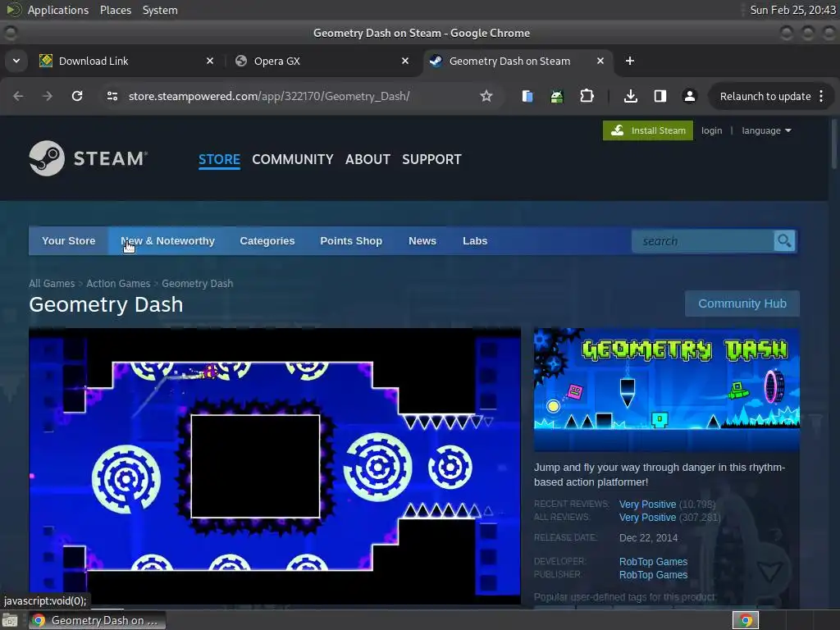
Task: Open the site information icon in address bar
Action: [x=112, y=96]
